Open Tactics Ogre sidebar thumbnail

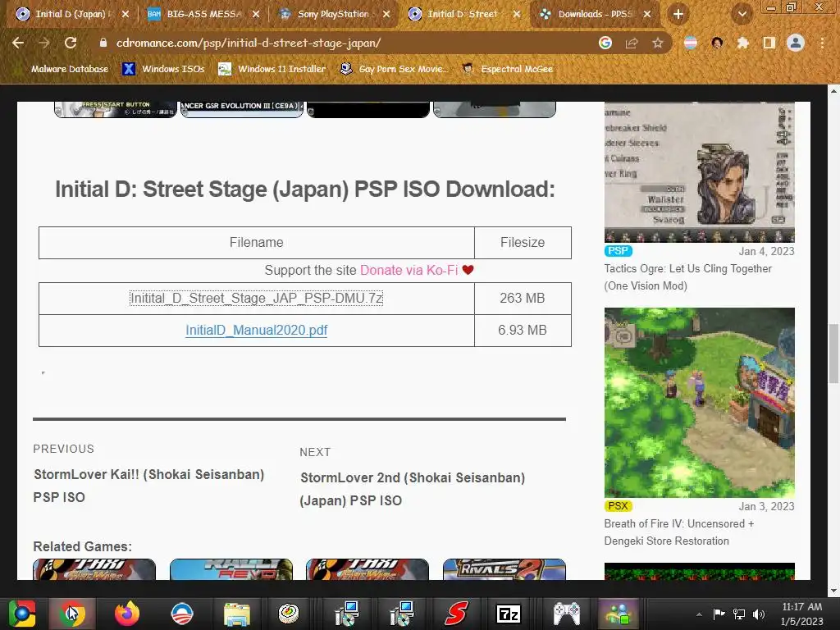click(x=699, y=172)
